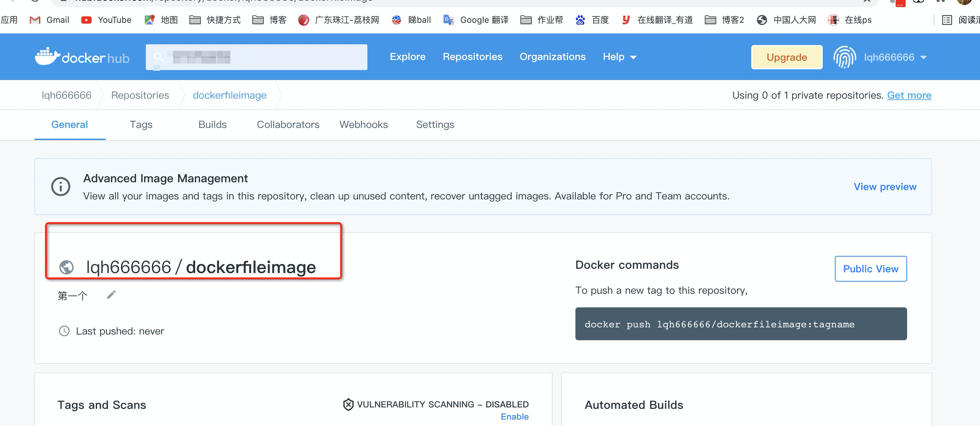Click the Docker Hub whale logo
Image resolution: width=980 pixels, height=426 pixels.
(48, 56)
